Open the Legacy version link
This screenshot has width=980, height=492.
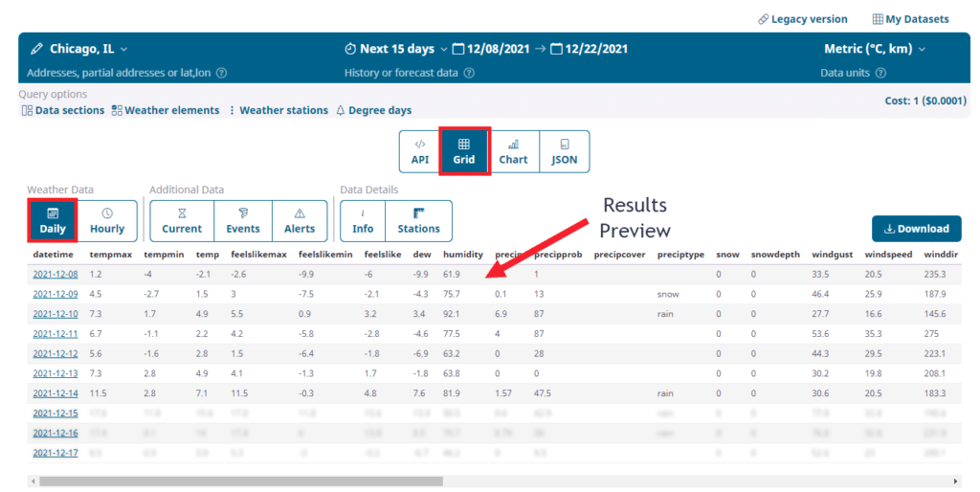[802, 19]
